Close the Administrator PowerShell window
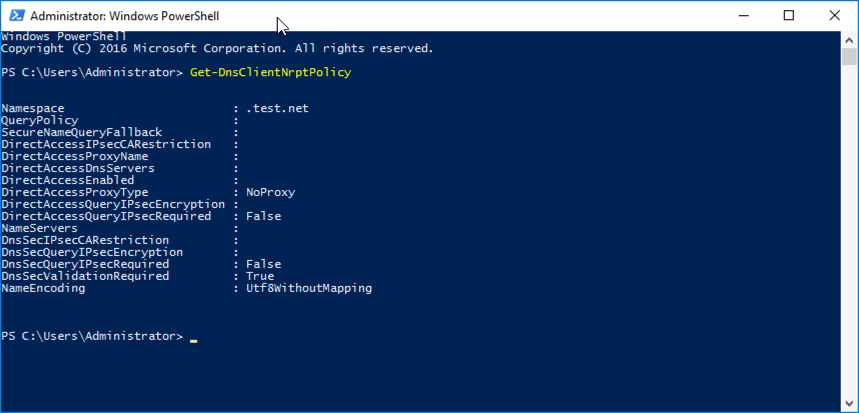 [x=834, y=16]
